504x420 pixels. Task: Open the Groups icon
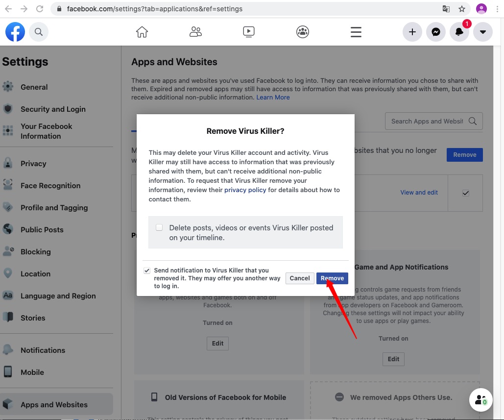pyautogui.click(x=303, y=32)
